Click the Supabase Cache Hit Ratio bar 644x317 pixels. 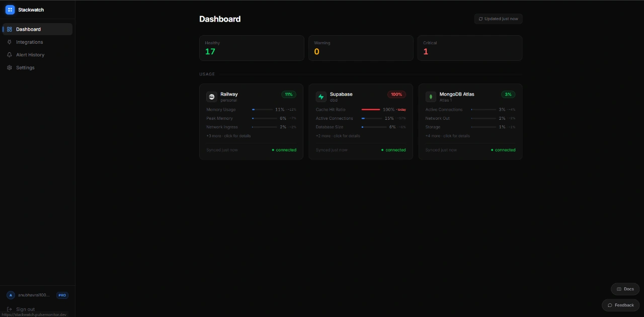click(371, 110)
